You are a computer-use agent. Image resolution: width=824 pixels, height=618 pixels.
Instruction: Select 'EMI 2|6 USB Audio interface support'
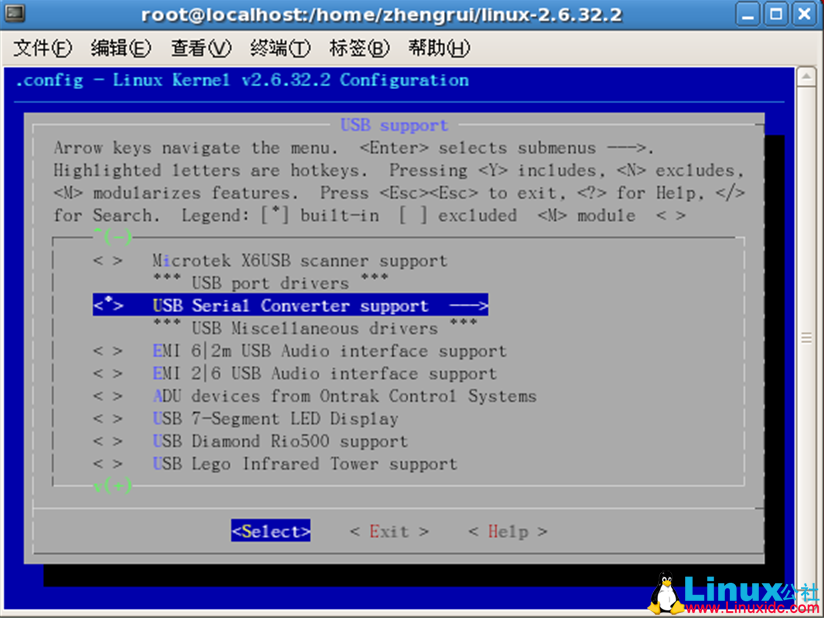pyautogui.click(x=325, y=374)
